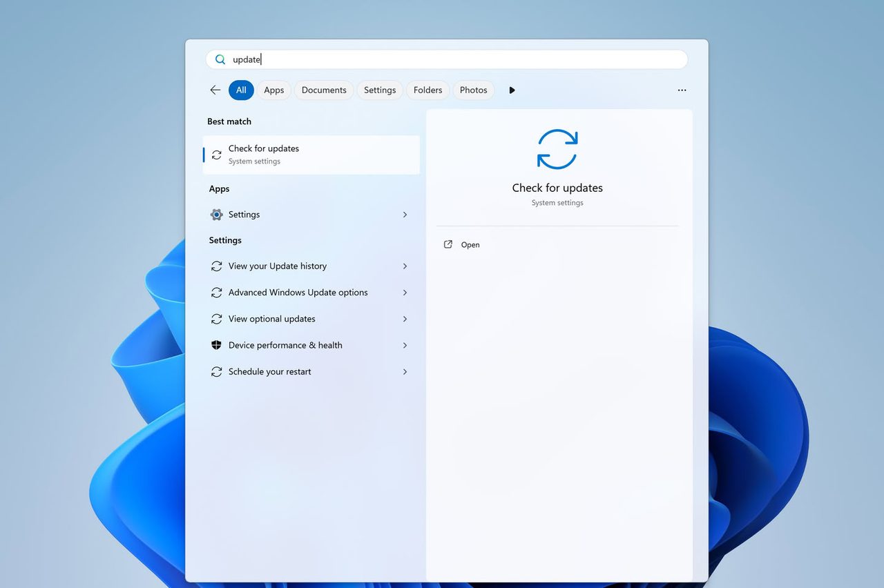Click icon next to Advanced Windows Update options
The height and width of the screenshot is (588, 884).
[217, 293]
